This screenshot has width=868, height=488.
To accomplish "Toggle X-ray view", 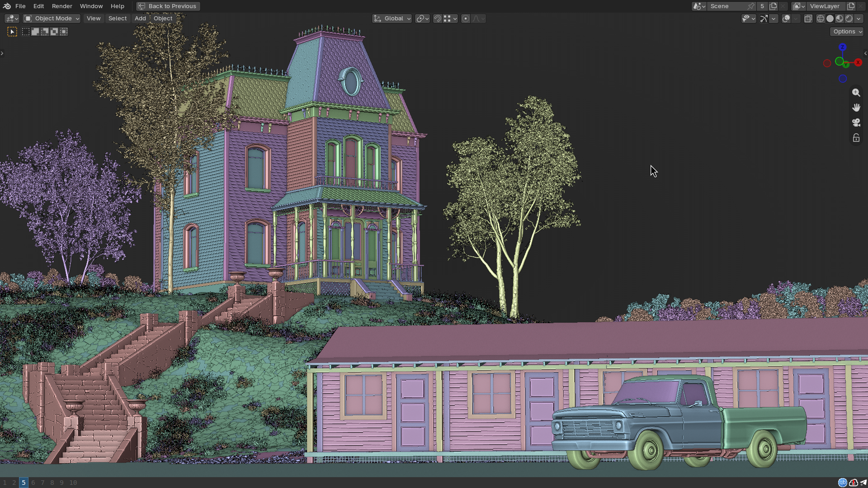I will (808, 19).
